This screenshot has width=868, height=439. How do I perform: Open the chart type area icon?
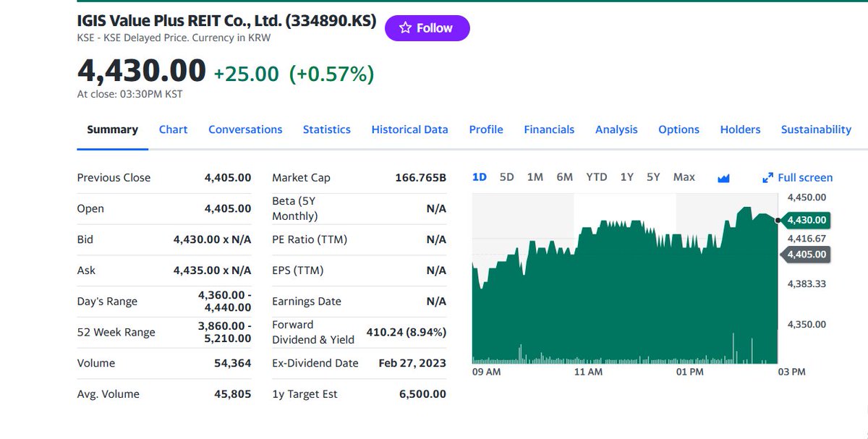723,178
